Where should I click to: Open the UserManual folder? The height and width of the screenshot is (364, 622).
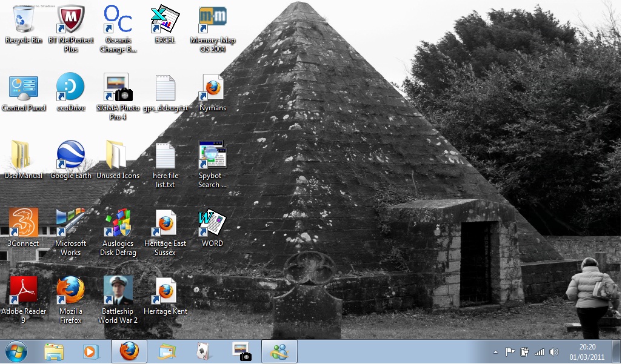(23, 153)
